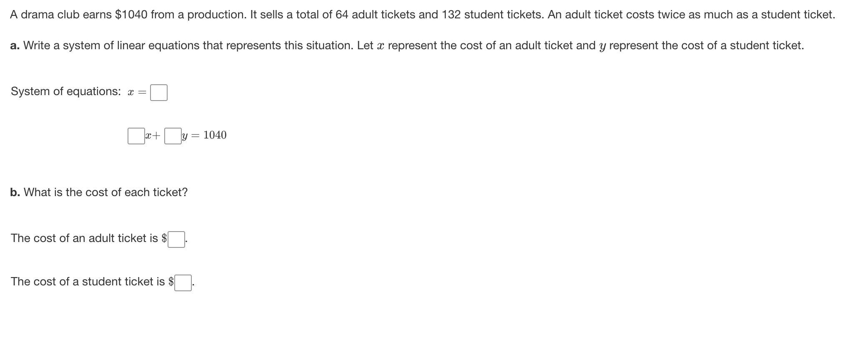The image size is (868, 358).
Task: Focus the student ticket cost answer box
Action: 183,283
